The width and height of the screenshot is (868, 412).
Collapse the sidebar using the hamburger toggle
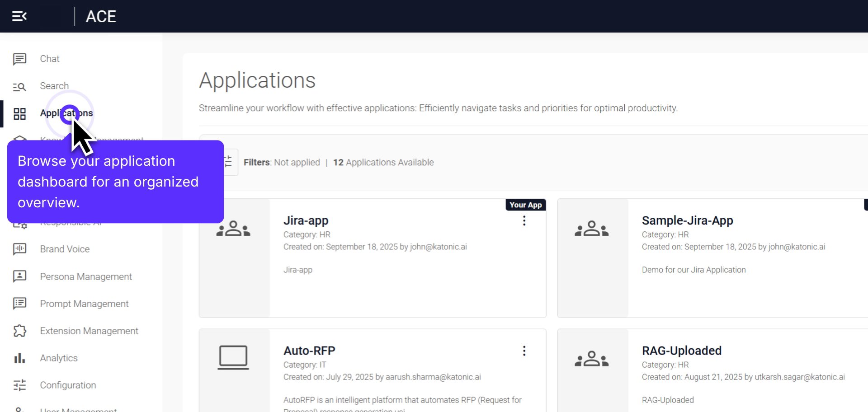(x=19, y=16)
